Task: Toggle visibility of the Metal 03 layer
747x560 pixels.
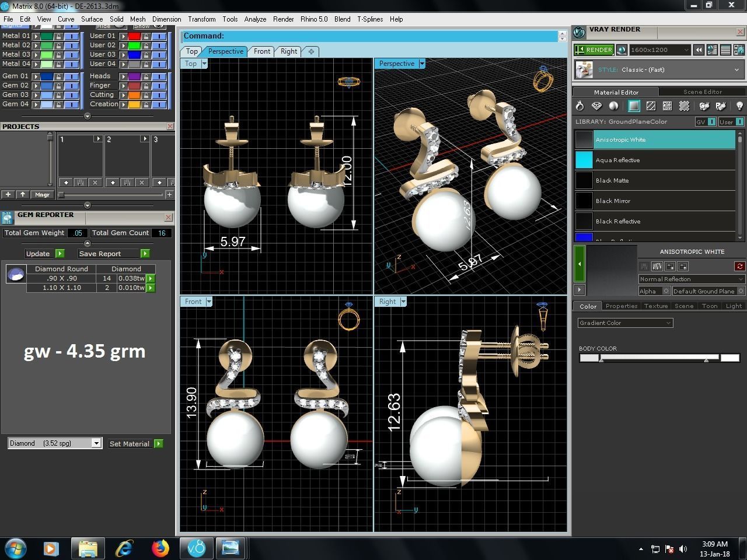Action: pos(71,55)
